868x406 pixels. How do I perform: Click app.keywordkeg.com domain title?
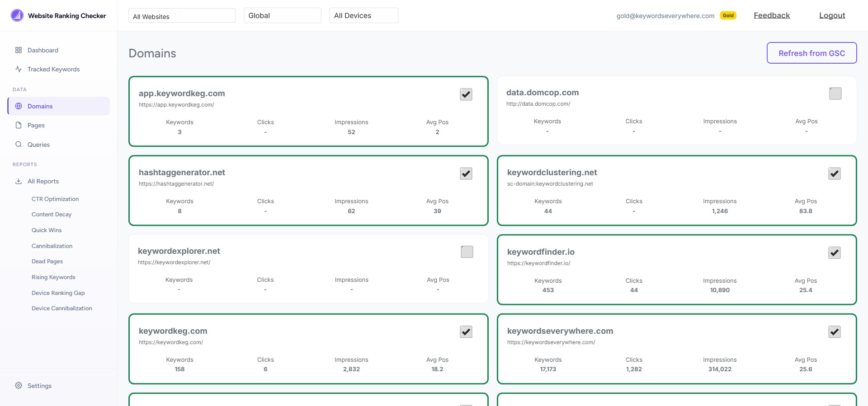coord(182,93)
